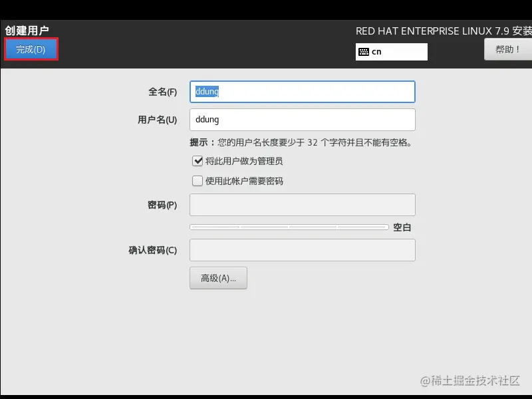Open the cn keyboard layout switcher
532x399 pixels.
[391, 51]
